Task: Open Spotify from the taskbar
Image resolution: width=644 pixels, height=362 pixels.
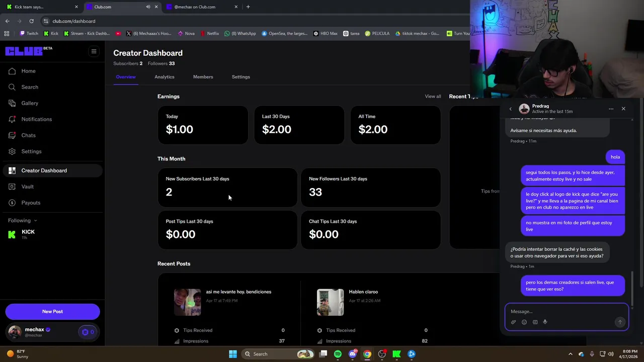Action: pos(338,354)
